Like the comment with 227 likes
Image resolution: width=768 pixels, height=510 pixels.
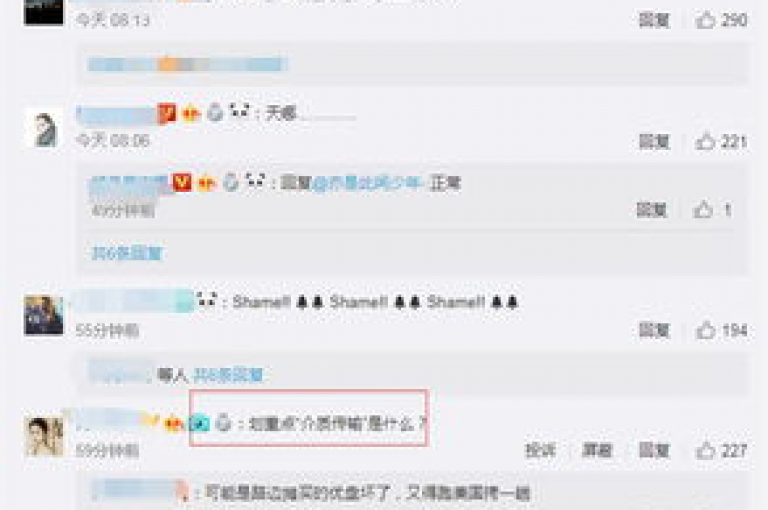pyautogui.click(x=705, y=450)
